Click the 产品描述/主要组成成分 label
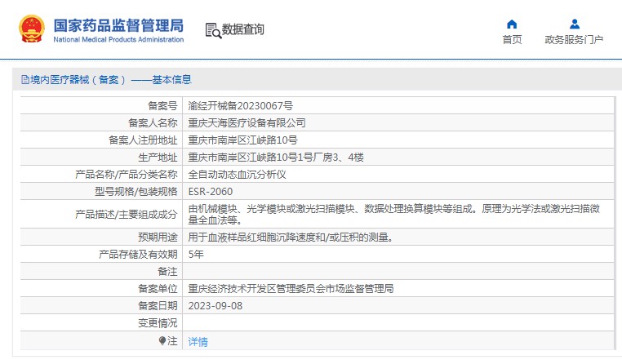Viewport: 622px width, 364px height. coord(127,215)
